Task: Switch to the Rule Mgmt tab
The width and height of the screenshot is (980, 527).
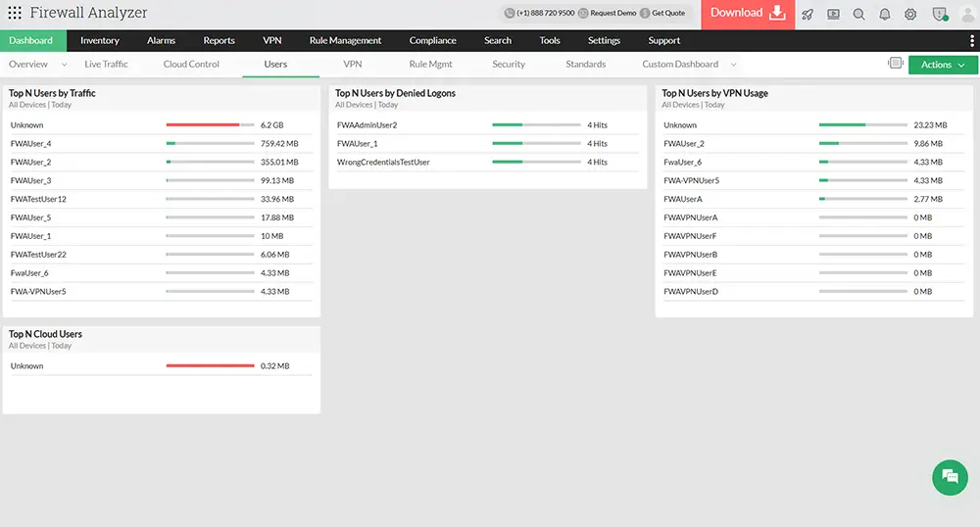Action: (430, 65)
